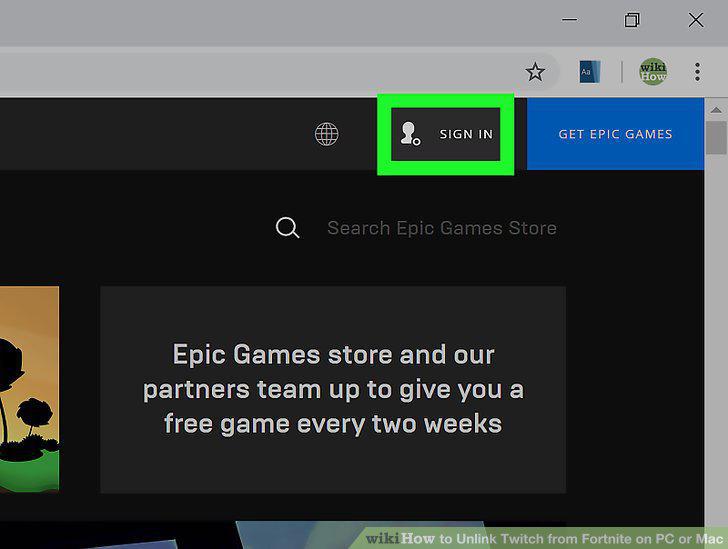The height and width of the screenshot is (549, 728).
Task: Restore down the browser window
Action: point(632,20)
